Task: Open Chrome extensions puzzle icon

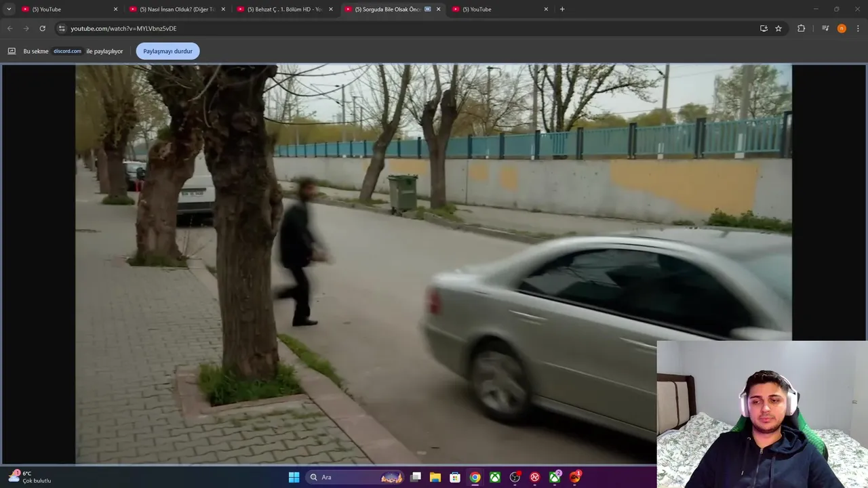Action: tap(801, 28)
